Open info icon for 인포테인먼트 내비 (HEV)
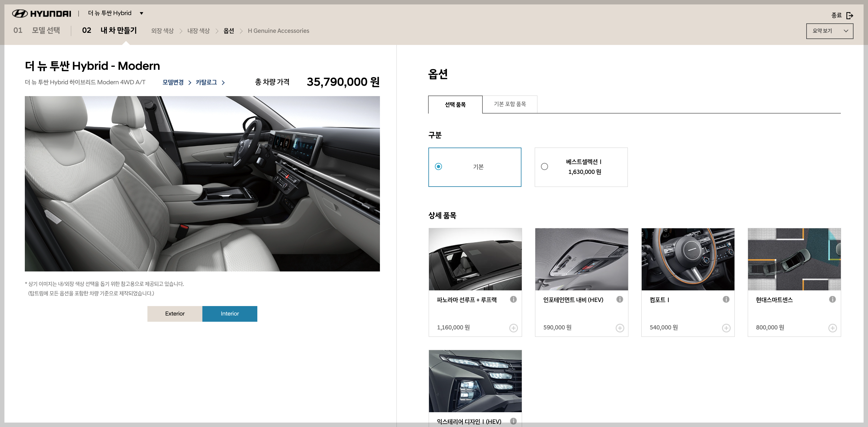Screen dimensions: 868x427 pyautogui.click(x=620, y=299)
